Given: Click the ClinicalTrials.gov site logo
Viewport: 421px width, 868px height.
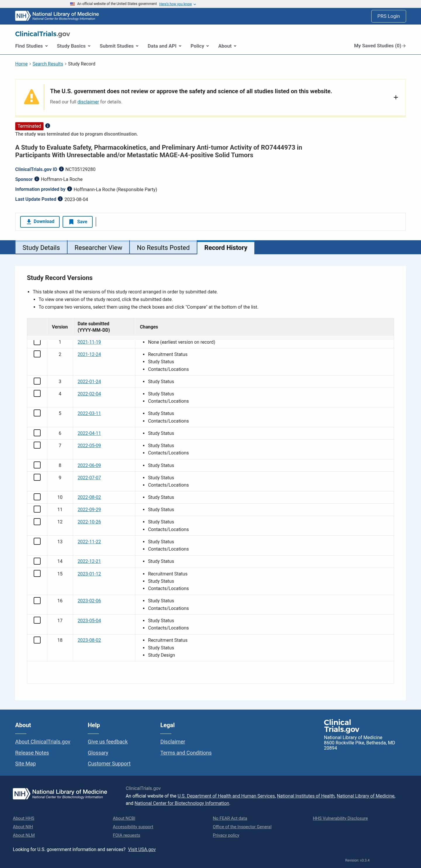Looking at the screenshot, I should 42,34.
